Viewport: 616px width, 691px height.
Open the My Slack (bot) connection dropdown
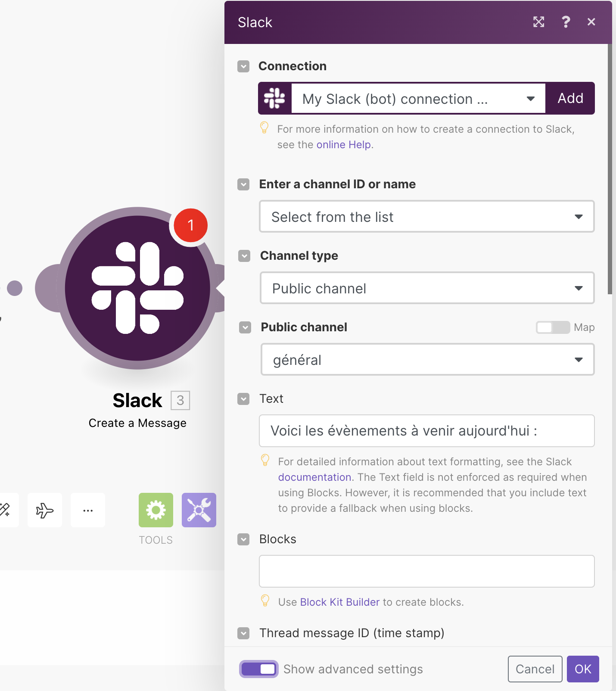pyautogui.click(x=418, y=99)
